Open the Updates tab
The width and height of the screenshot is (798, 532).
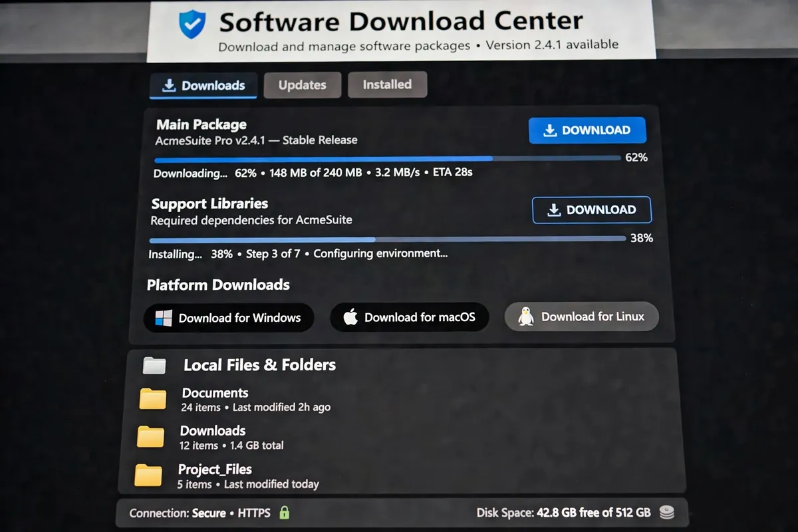point(303,85)
